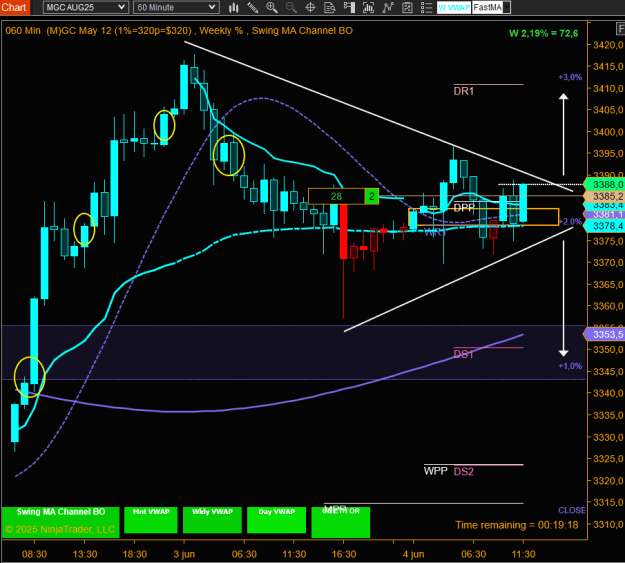
Task: Open the strategies icon
Action: click(x=388, y=7)
